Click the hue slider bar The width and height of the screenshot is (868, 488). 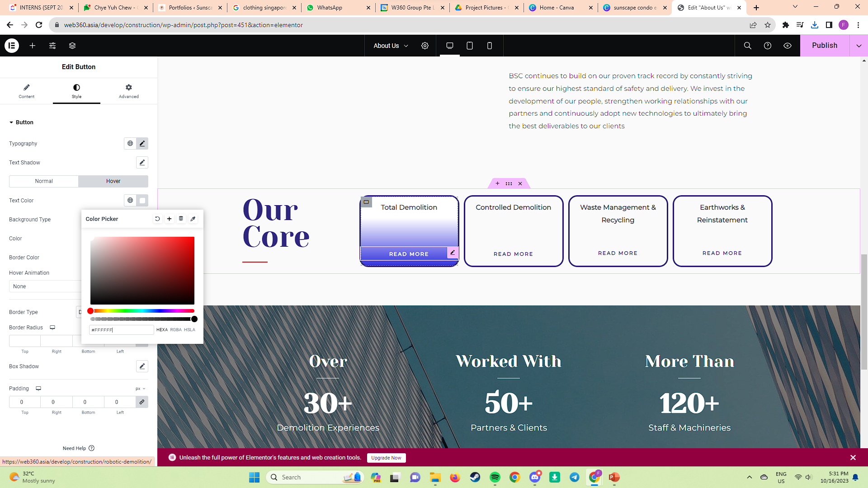pos(142,311)
